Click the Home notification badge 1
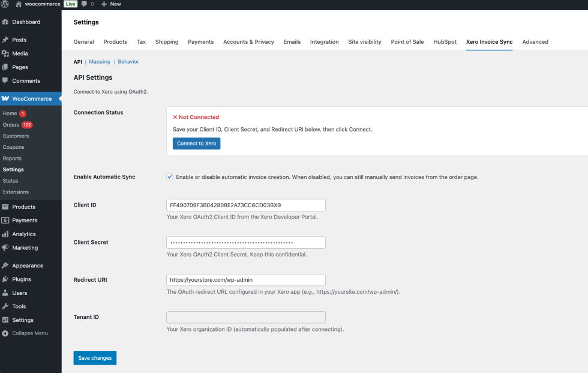This screenshot has height=373, width=588. pos(23,114)
